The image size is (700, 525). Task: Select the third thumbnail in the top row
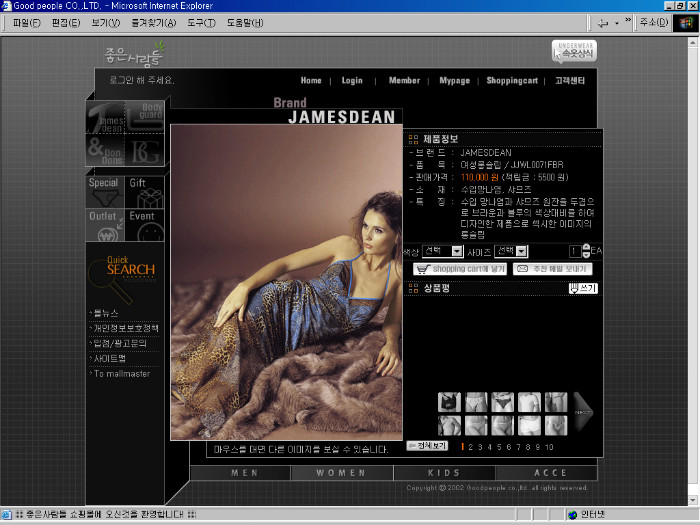click(502, 402)
